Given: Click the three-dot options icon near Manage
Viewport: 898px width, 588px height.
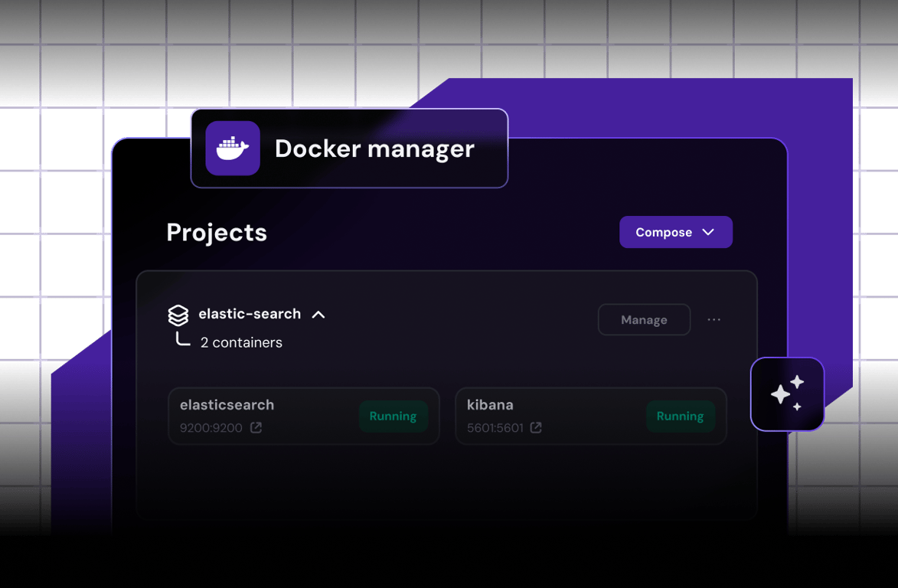Looking at the screenshot, I should click(x=714, y=319).
